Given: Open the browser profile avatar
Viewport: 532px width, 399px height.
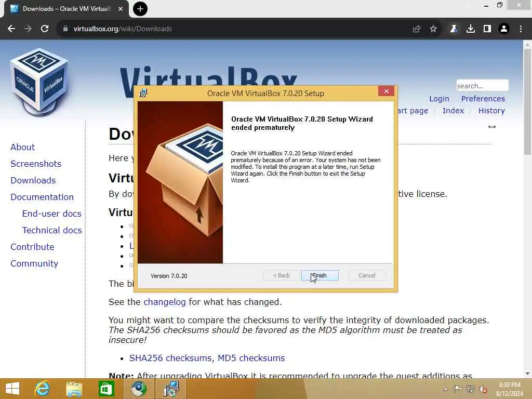Looking at the screenshot, I should click(504, 29).
